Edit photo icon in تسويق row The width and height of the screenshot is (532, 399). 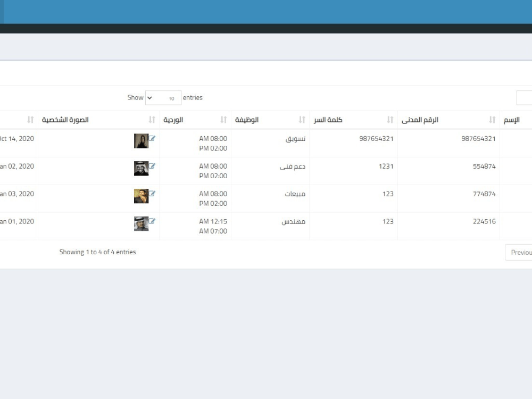pos(152,138)
